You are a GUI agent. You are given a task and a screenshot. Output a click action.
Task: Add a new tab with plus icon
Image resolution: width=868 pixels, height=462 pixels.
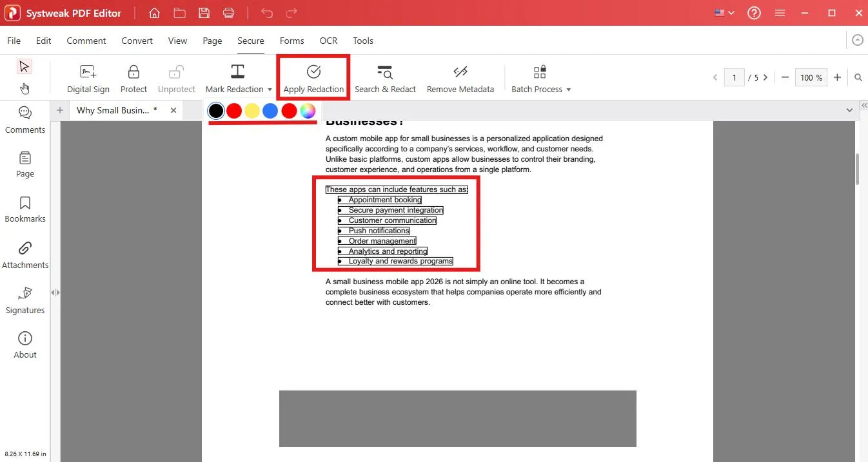(x=59, y=110)
